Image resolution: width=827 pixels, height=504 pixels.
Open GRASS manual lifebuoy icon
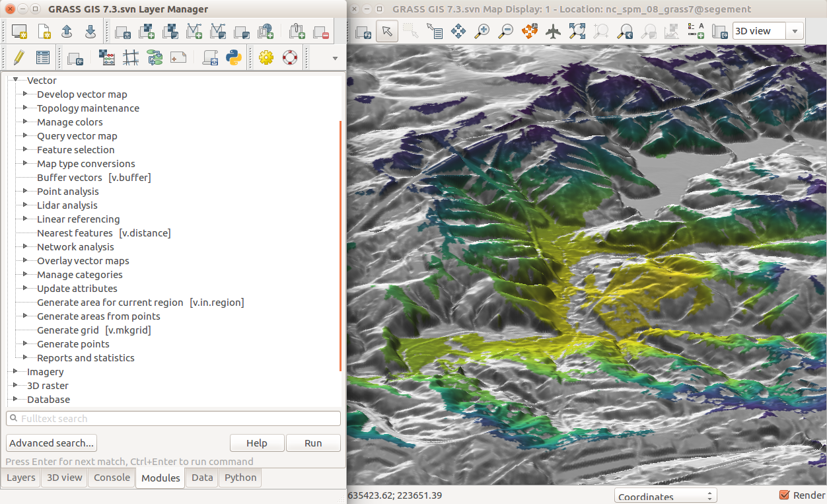point(290,57)
